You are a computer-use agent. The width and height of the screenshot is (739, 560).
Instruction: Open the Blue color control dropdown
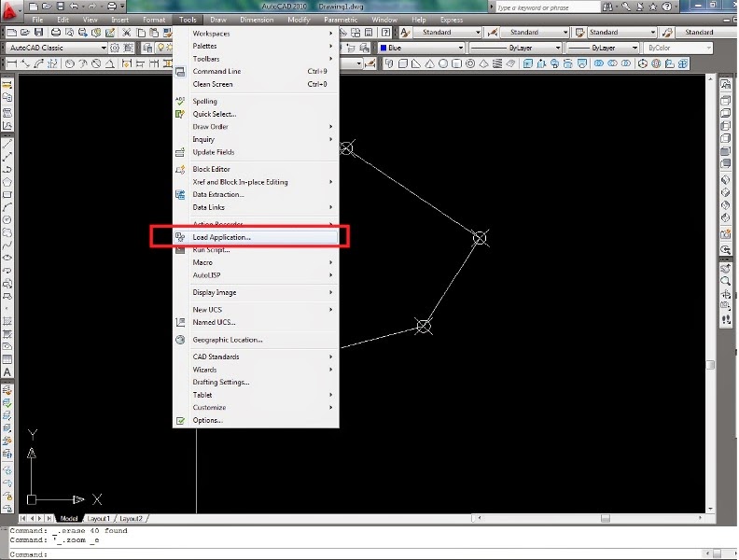click(460, 49)
